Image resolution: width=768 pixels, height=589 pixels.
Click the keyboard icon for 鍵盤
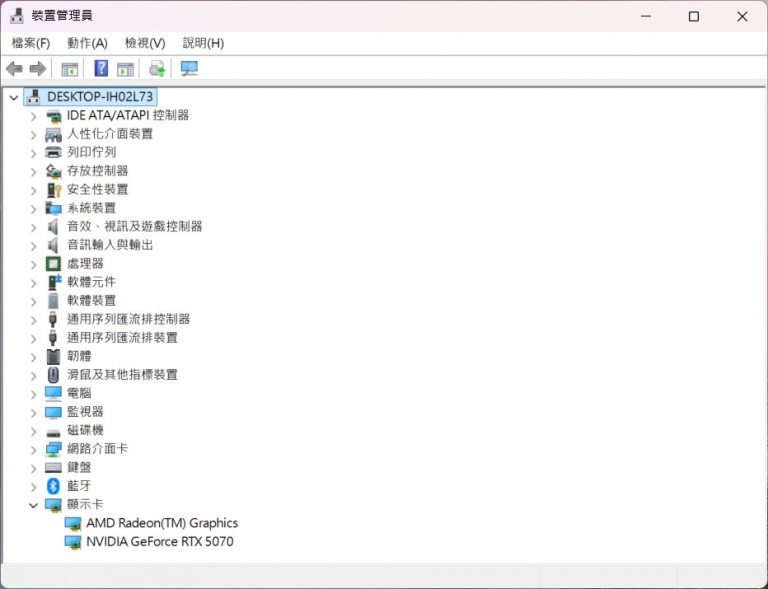(53, 468)
